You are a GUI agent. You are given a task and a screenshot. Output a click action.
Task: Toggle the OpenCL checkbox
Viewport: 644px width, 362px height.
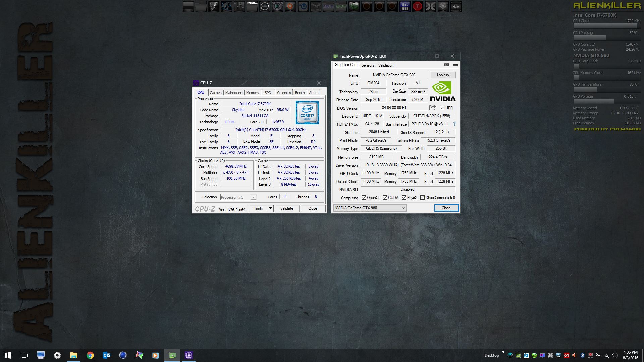coord(364,198)
